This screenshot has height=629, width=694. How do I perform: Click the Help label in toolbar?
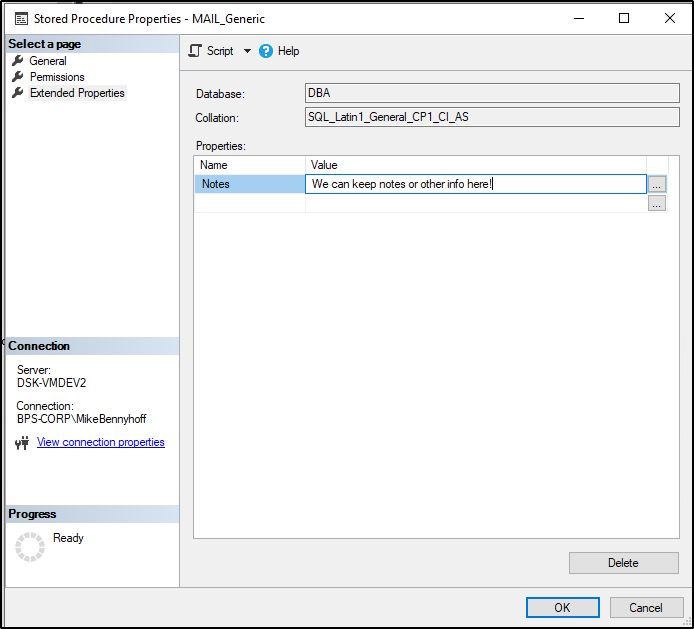tap(289, 51)
